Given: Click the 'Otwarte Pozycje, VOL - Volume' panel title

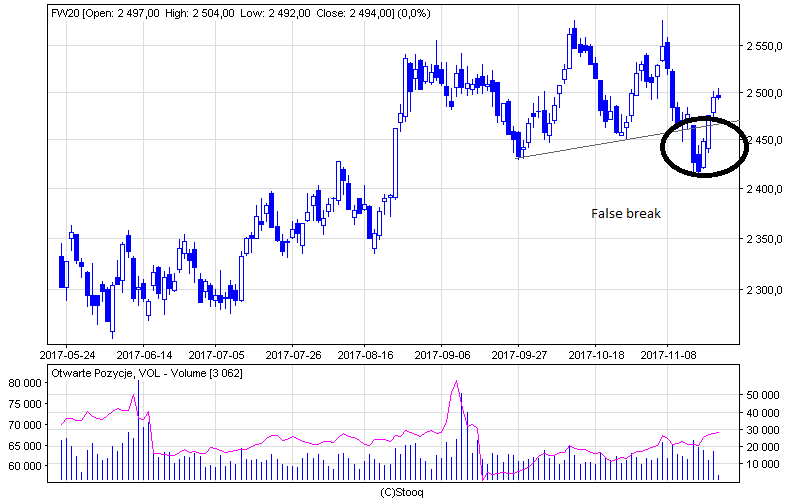Looking at the screenshot, I should [x=147, y=373].
